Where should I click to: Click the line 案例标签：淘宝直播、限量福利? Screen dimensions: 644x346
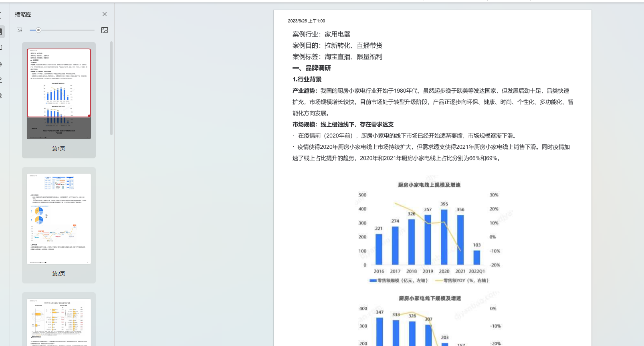point(337,57)
